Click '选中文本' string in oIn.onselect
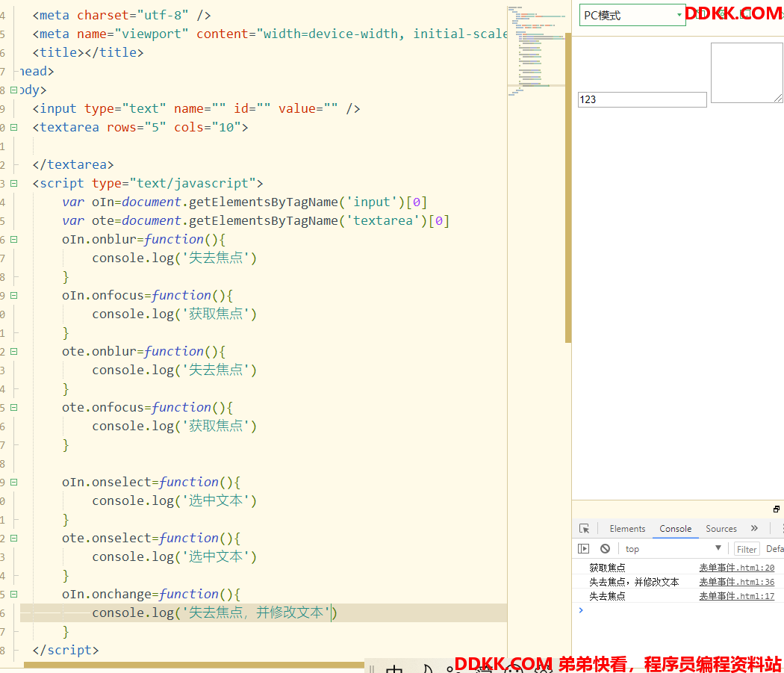Image resolution: width=784 pixels, height=673 pixels. pyautogui.click(x=216, y=501)
